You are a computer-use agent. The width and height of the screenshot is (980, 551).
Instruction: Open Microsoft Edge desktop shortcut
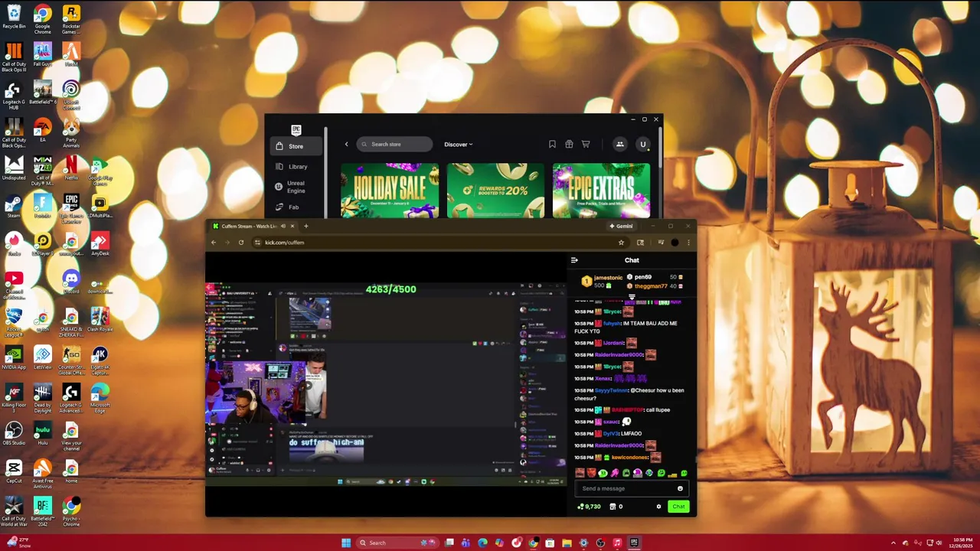pyautogui.click(x=100, y=399)
